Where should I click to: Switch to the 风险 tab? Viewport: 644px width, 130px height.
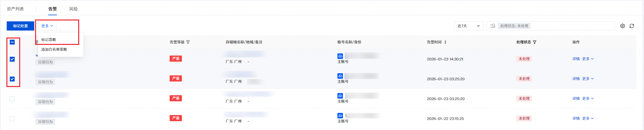73,9
